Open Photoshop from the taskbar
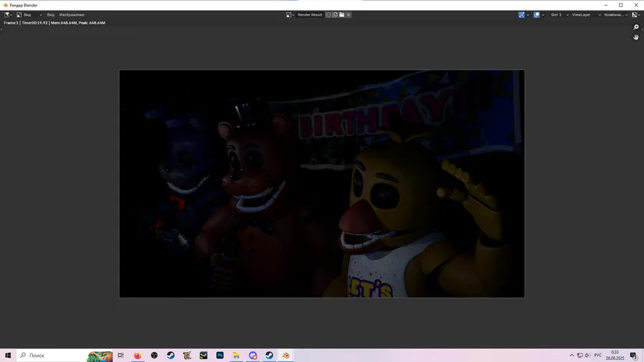Viewport: 644px width, 362px height. (x=220, y=356)
